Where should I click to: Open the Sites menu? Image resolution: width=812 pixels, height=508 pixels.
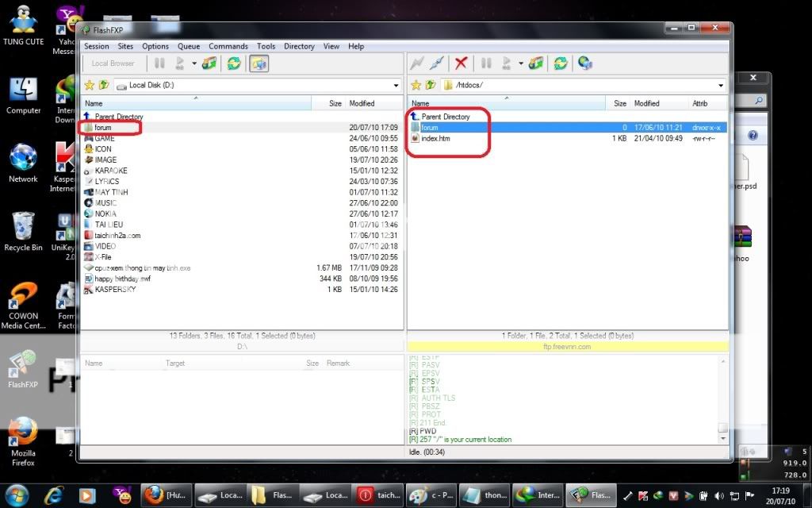125,46
